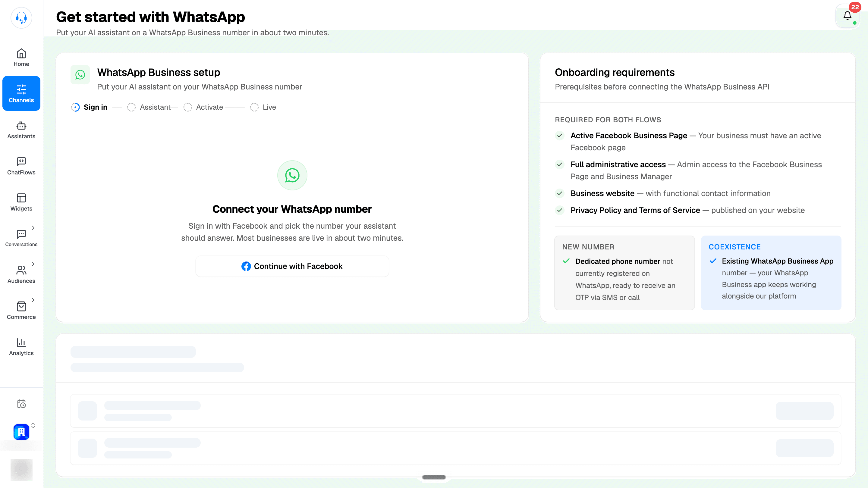Click the Existing WhatsApp Business App blue checkmark
Viewport: 868px width, 488px height.
[x=713, y=261]
